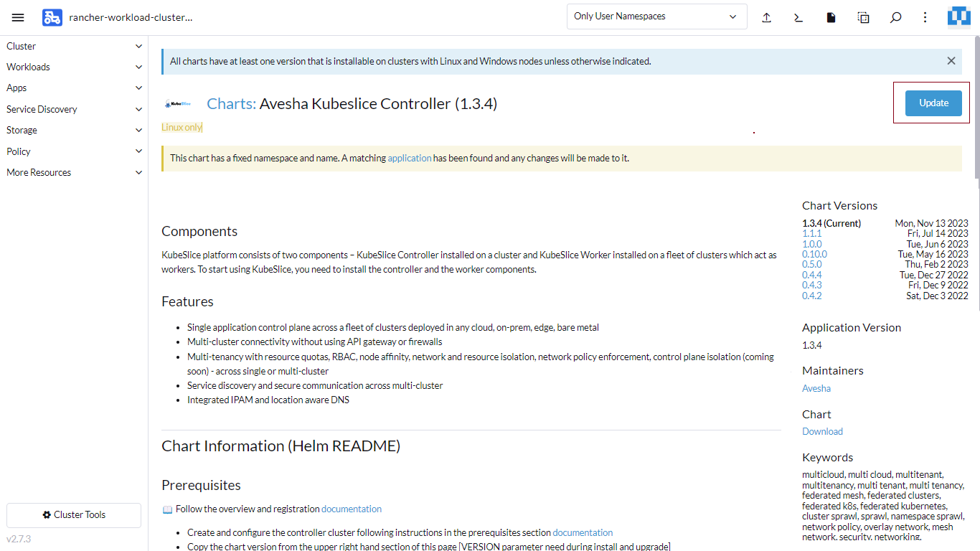Open the kubectl shell icon

[798, 17]
